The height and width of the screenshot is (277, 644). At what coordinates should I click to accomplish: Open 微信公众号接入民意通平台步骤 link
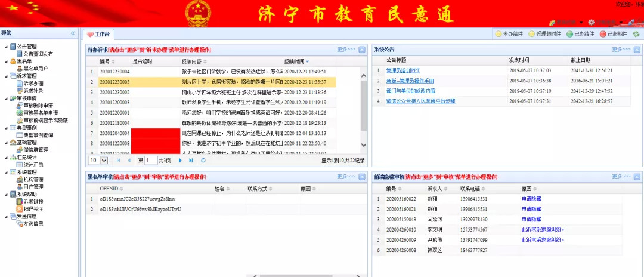(420, 101)
